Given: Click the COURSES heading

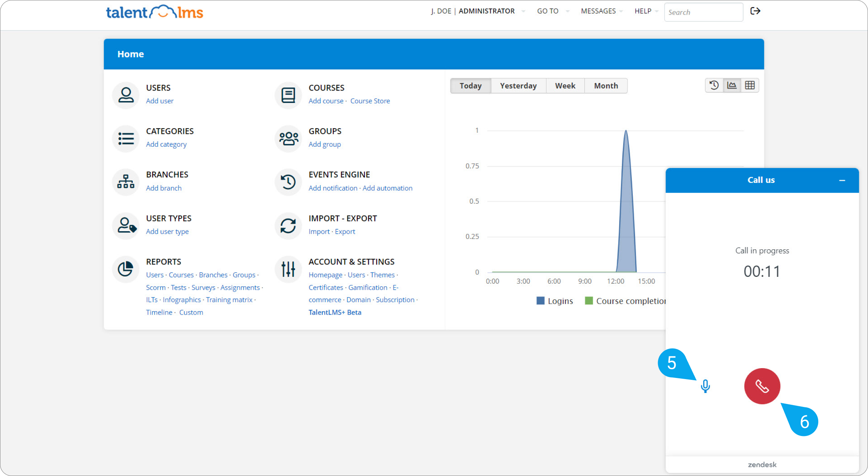Looking at the screenshot, I should click(326, 88).
